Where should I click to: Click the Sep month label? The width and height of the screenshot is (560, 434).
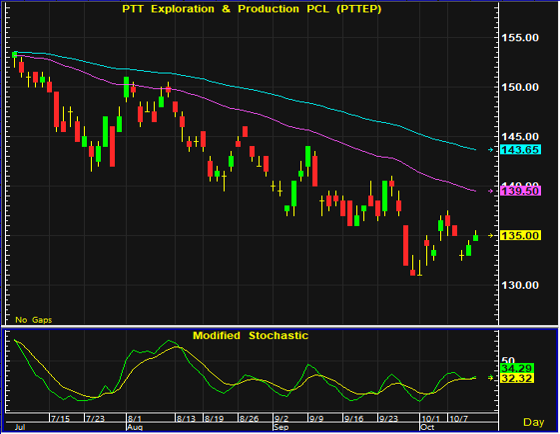click(281, 427)
